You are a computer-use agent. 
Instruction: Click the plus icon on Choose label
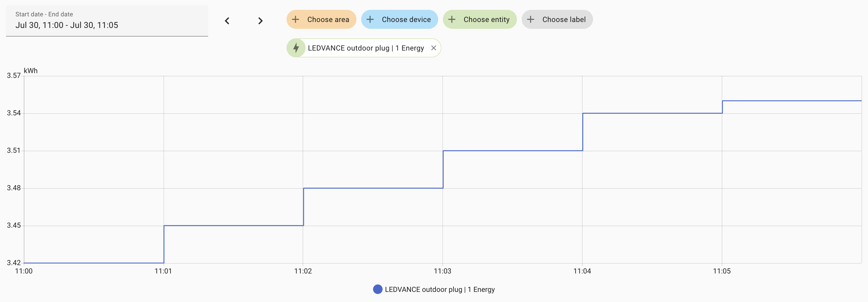point(531,20)
